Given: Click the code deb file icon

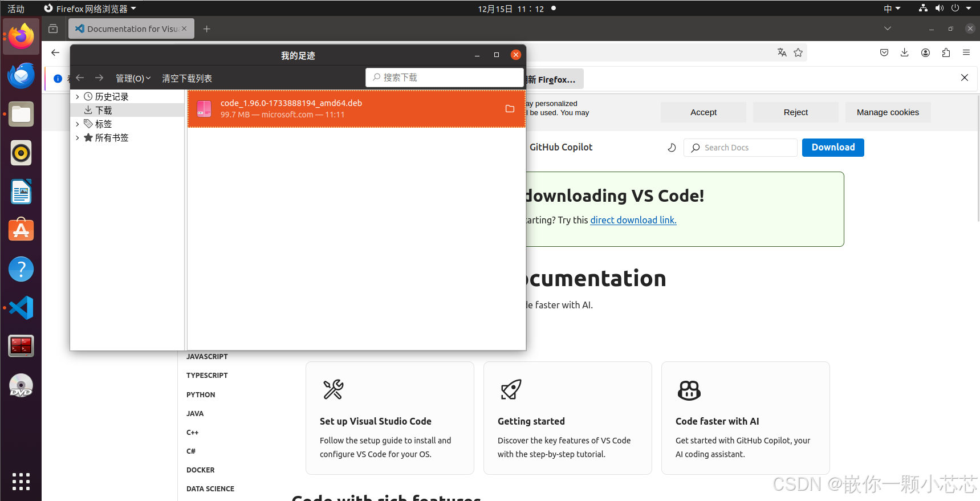Looking at the screenshot, I should 204,109.
